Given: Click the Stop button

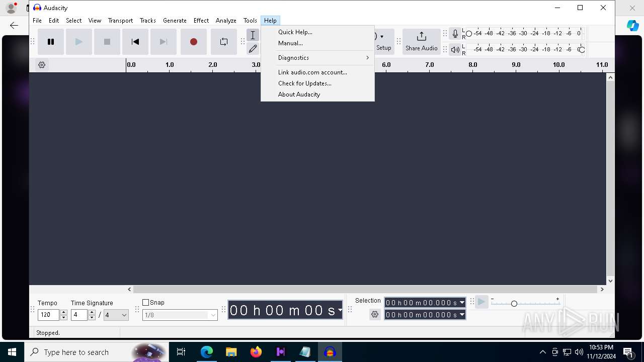Looking at the screenshot, I should point(107,42).
